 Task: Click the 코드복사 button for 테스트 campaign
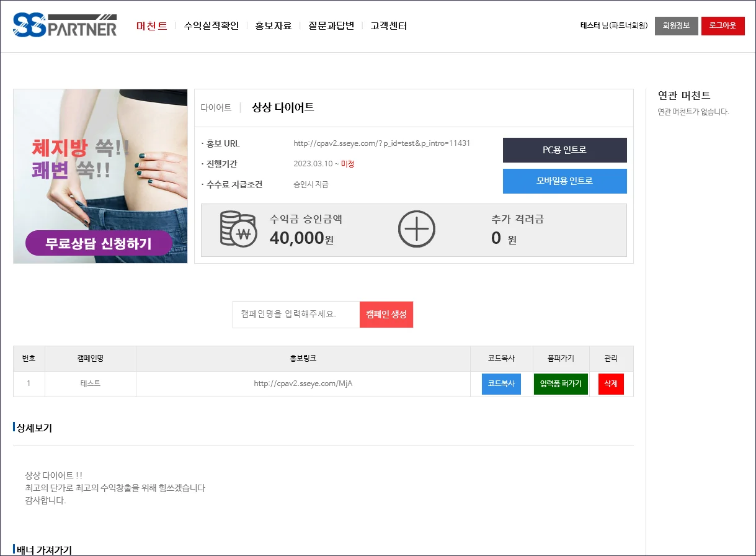coord(501,384)
